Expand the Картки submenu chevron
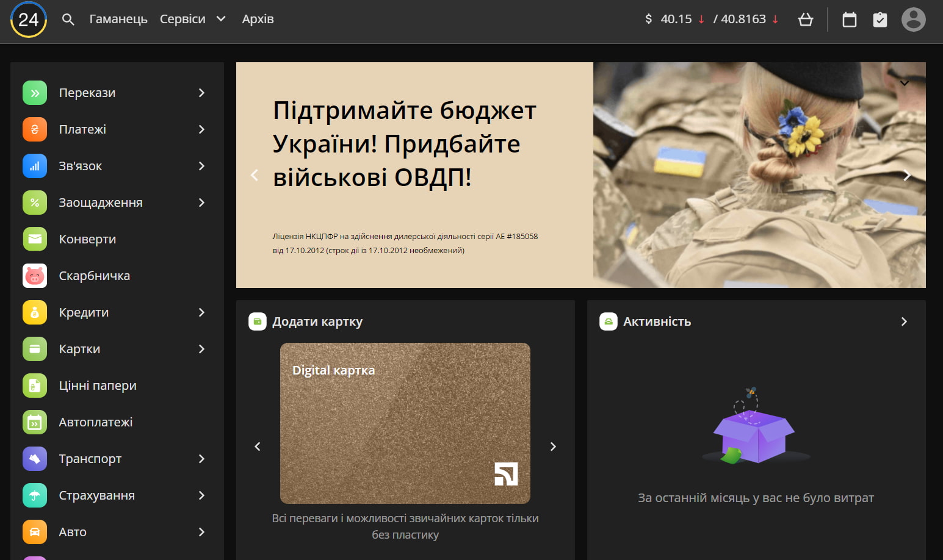Viewport: 943px width, 560px height. pyautogui.click(x=201, y=349)
